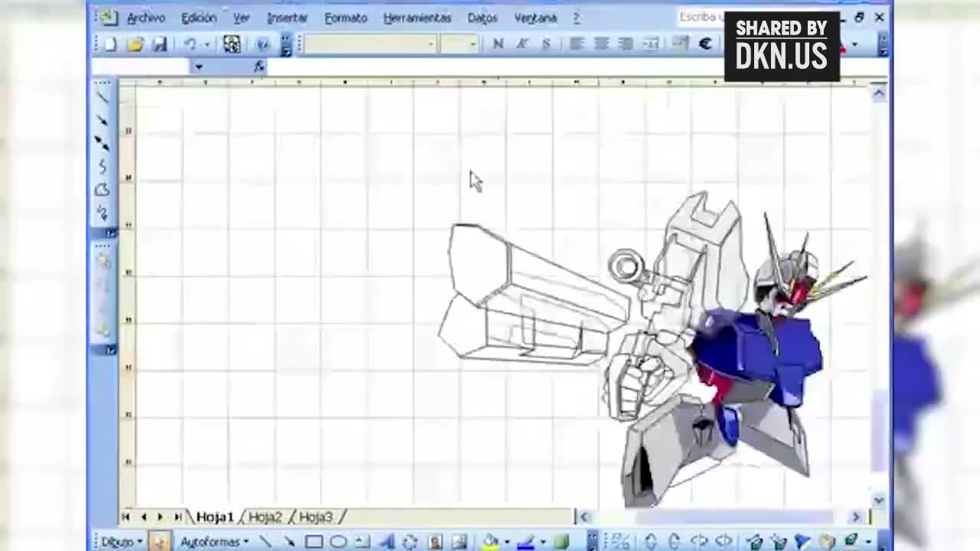
Task: Open the Insertar menu
Action: [x=287, y=18]
